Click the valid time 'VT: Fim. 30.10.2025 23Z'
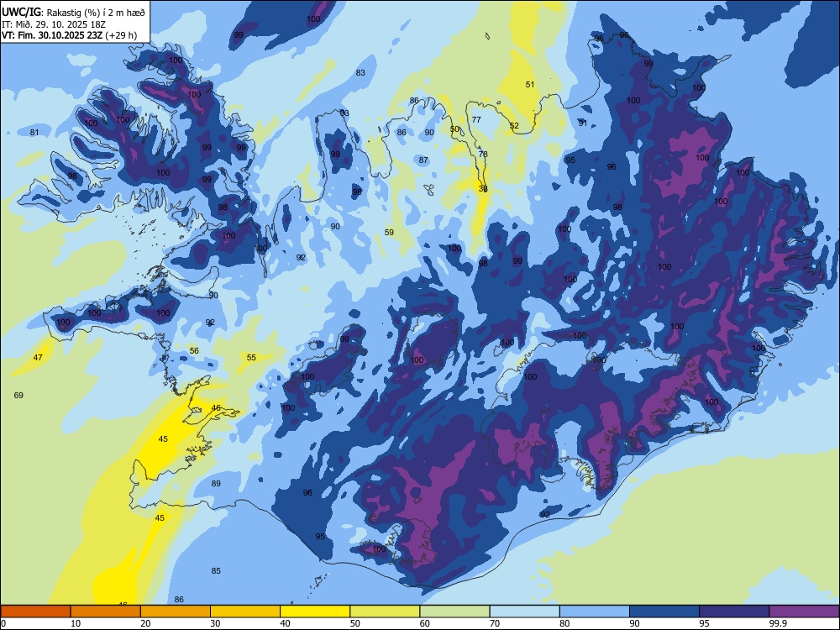840x630 pixels. pyautogui.click(x=52, y=35)
